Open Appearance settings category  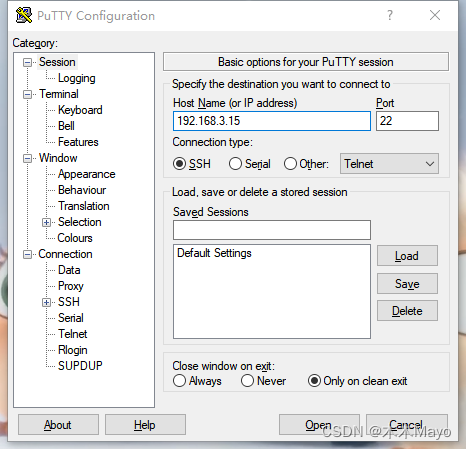tap(86, 174)
